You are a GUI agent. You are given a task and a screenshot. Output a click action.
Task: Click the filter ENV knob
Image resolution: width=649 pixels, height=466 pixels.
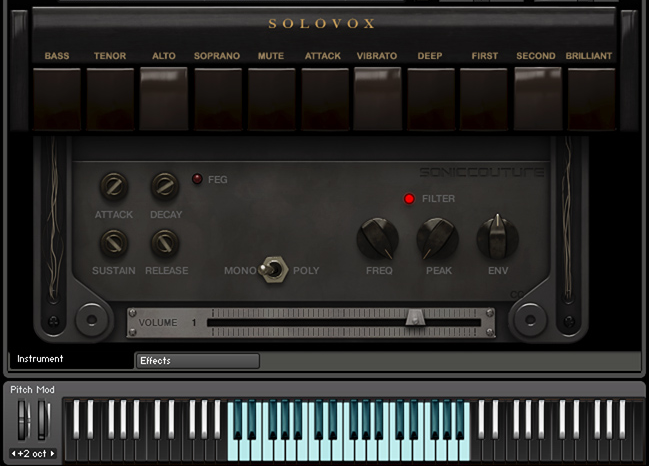[x=498, y=238]
